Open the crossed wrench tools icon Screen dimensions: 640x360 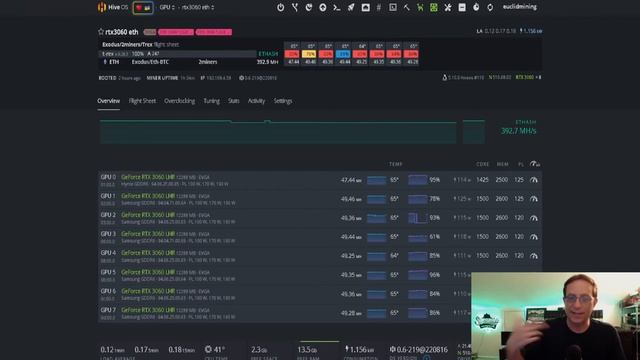tap(448, 7)
